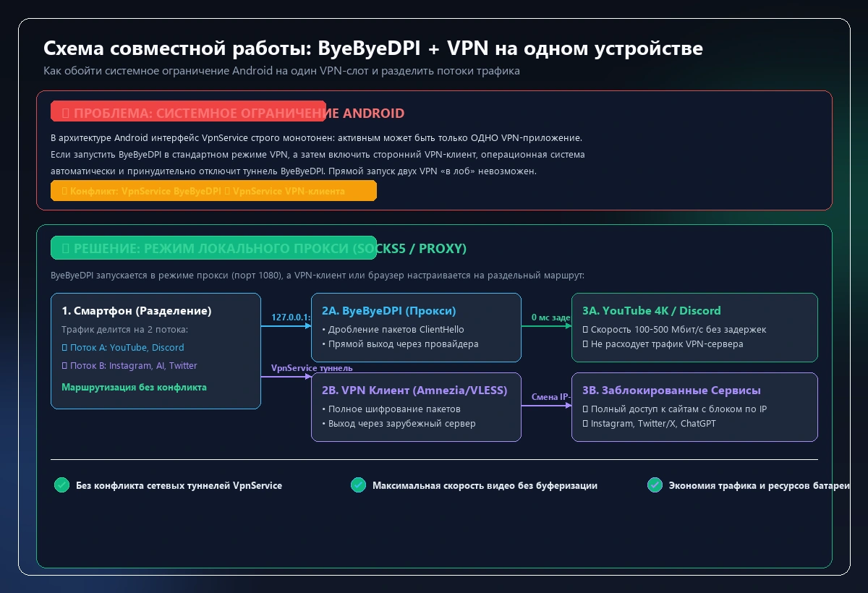Click the orange 'Конфликт: VpnService ByeByeDPI' badge
This screenshot has width=868, height=593.
[213, 191]
